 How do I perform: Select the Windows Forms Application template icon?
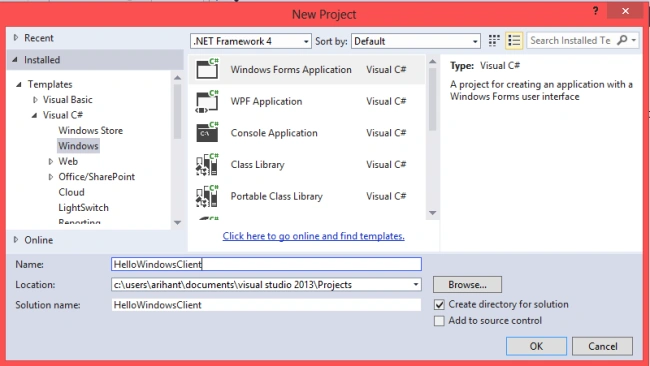207,69
